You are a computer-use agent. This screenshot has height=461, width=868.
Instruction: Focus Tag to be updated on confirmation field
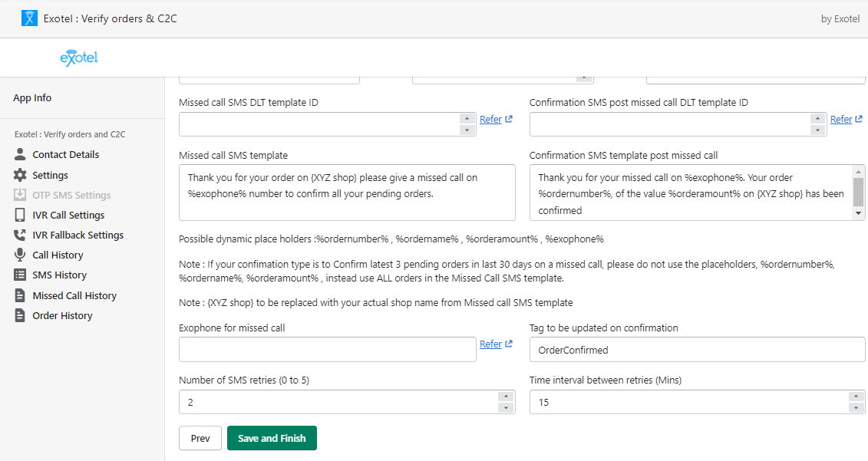tap(698, 350)
